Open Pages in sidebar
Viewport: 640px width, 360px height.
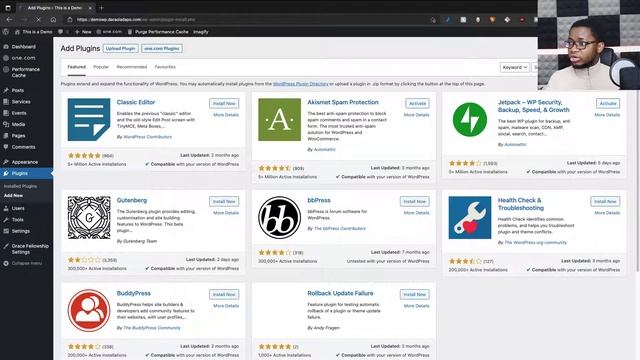tap(18, 136)
